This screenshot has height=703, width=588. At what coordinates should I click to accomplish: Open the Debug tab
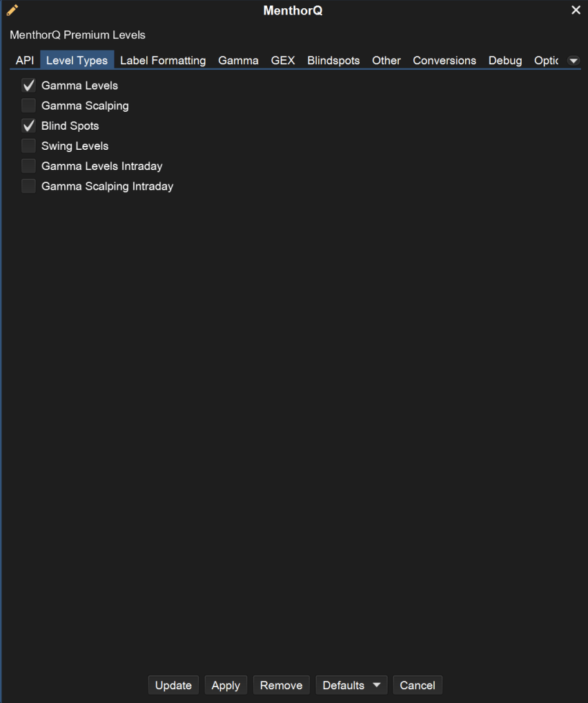pos(504,60)
